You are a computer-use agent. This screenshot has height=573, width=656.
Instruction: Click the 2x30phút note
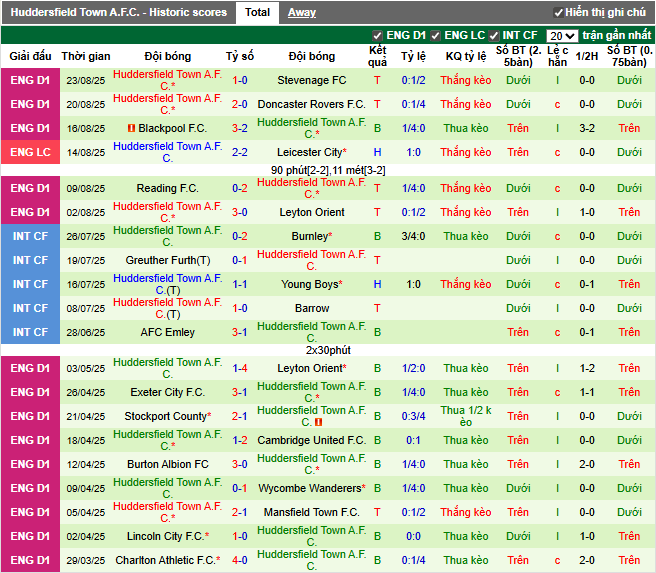coord(328,350)
